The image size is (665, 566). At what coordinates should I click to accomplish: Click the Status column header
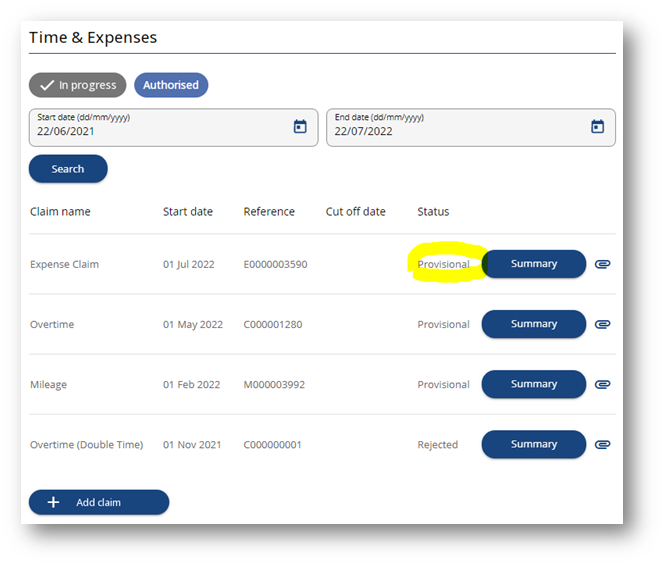tap(433, 212)
